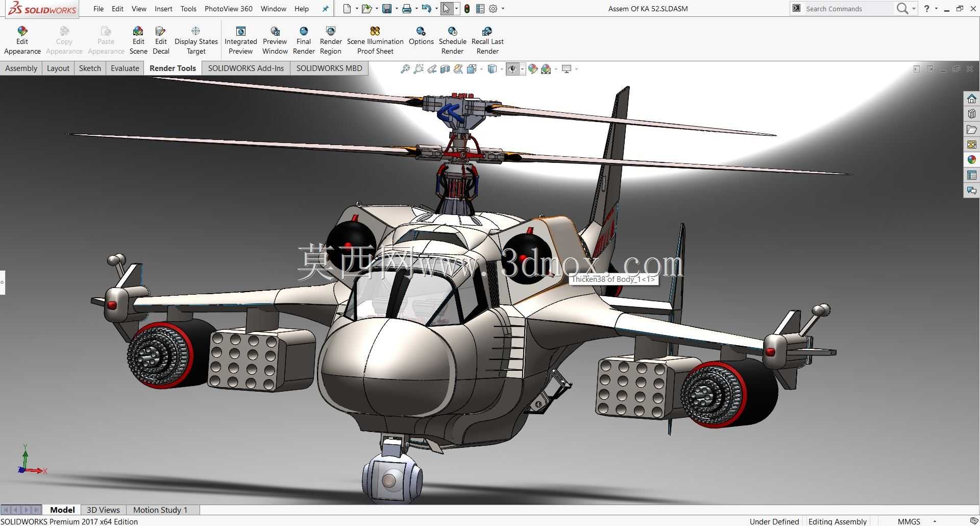Start Integrated Preview
Viewport: 980px width, 526px height.
[x=240, y=40]
